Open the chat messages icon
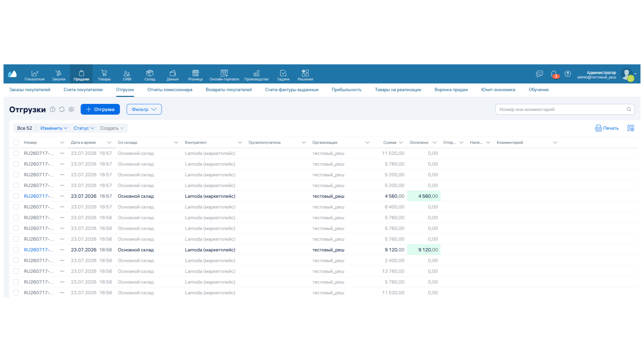644x362 pixels. [539, 74]
